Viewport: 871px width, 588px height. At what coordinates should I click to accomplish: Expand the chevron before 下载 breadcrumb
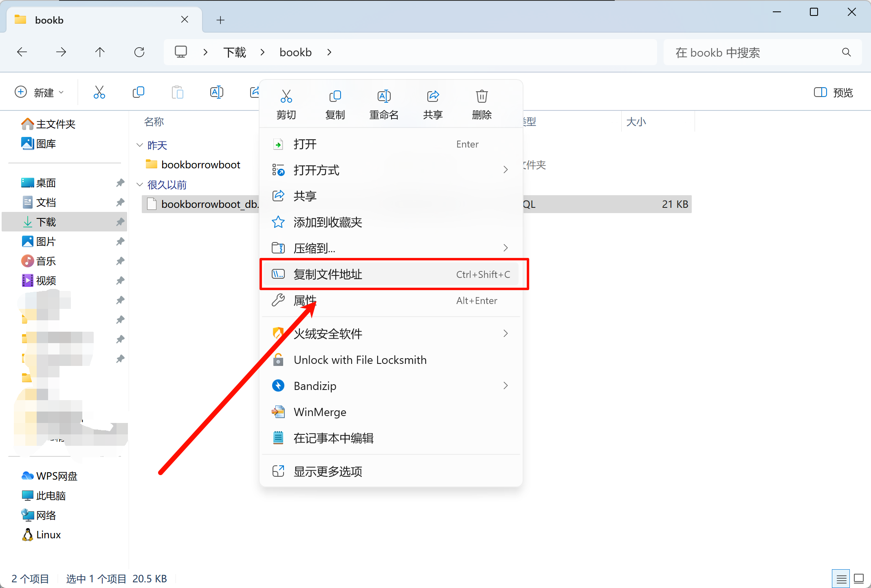click(206, 53)
